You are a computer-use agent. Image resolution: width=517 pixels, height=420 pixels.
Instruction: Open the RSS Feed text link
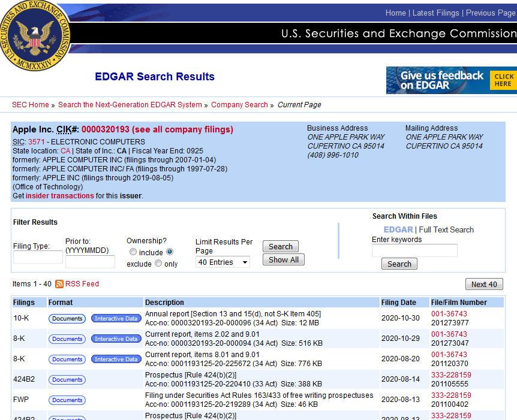82,284
